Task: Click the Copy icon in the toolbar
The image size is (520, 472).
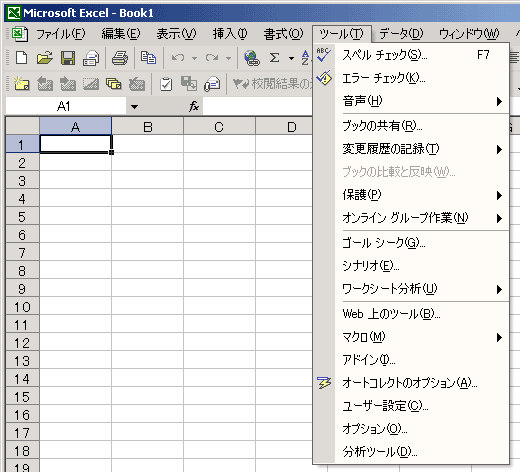Action: 148,58
